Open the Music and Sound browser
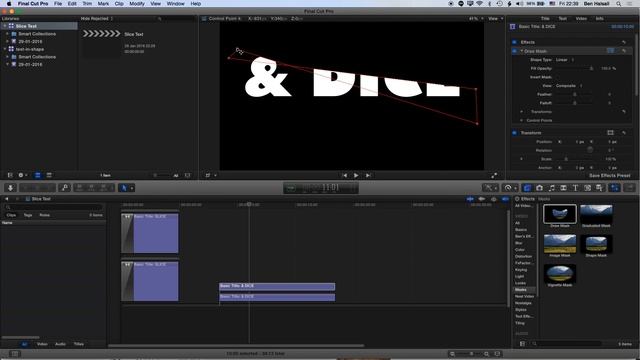This screenshot has height=360, width=640. pos(551,188)
